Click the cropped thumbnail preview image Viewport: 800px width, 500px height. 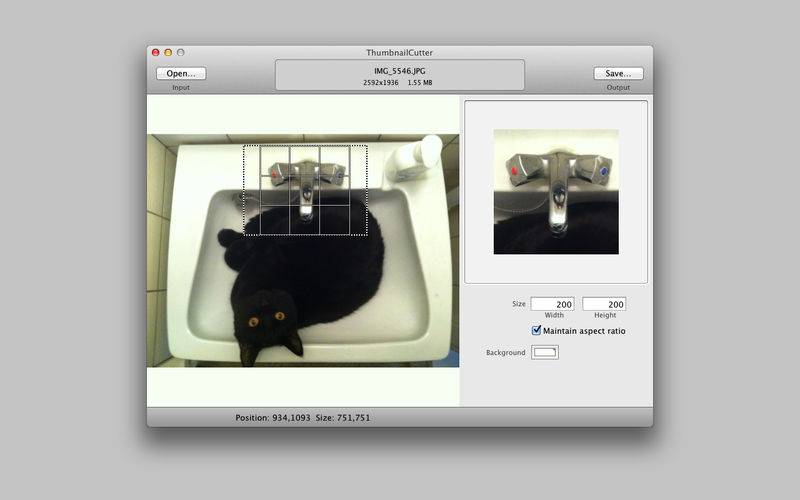pos(556,192)
